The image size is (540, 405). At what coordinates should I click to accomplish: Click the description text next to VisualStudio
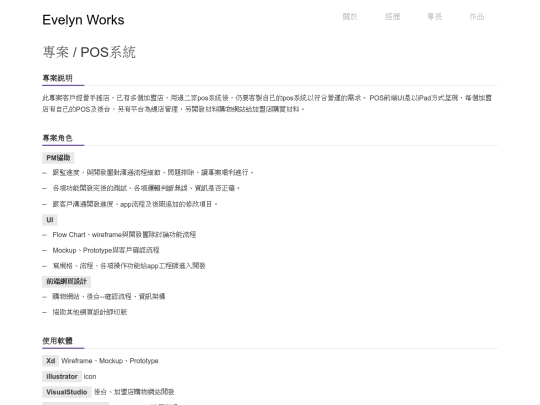134,392
